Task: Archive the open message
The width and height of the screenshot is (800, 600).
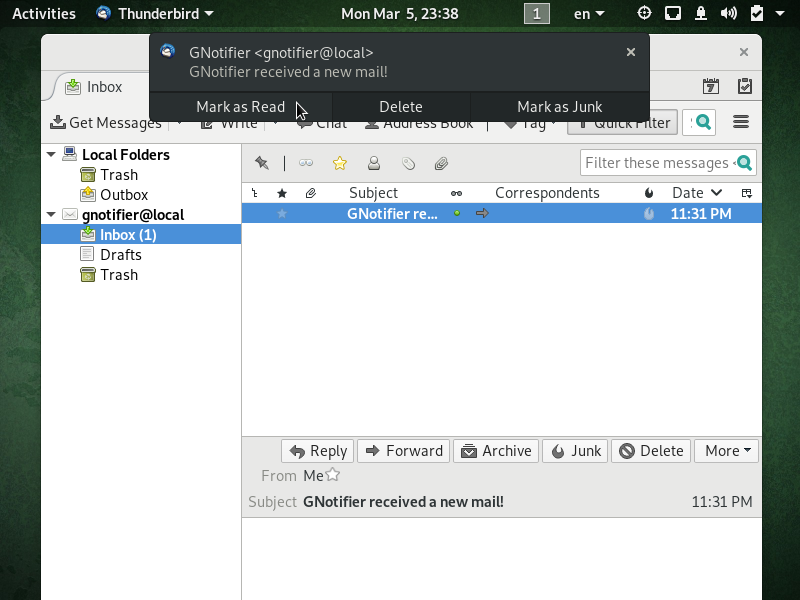Action: pos(496,451)
